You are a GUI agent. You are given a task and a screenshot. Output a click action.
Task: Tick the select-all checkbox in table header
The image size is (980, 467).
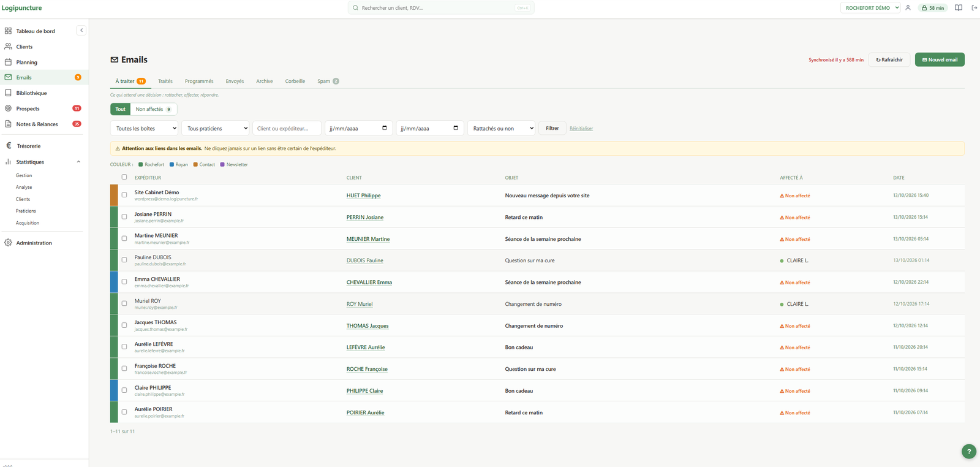124,177
